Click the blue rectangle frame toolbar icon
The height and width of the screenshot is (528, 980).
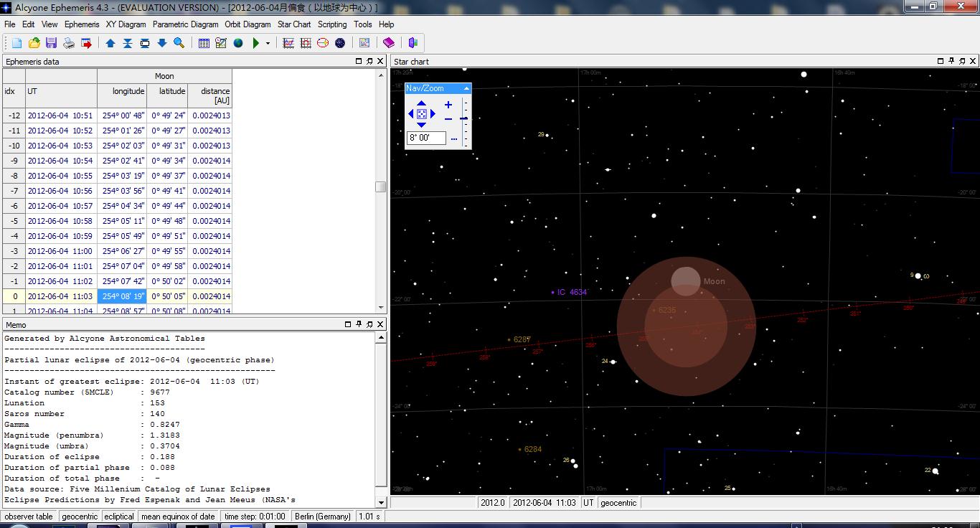[x=144, y=43]
